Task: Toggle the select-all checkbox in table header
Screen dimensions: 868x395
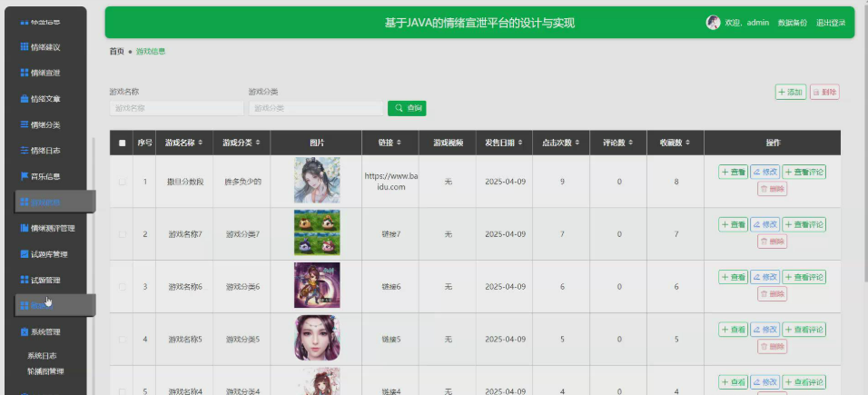Action: (x=123, y=143)
